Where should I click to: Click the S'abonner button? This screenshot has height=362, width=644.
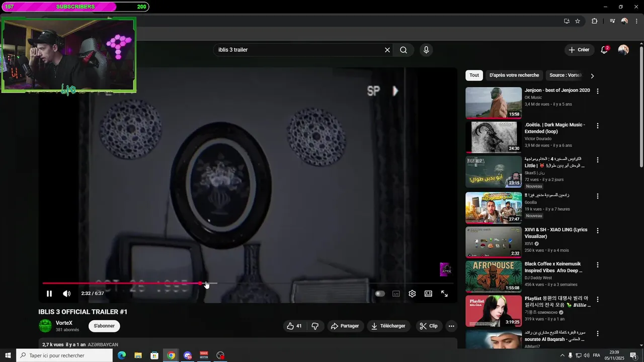(104, 326)
